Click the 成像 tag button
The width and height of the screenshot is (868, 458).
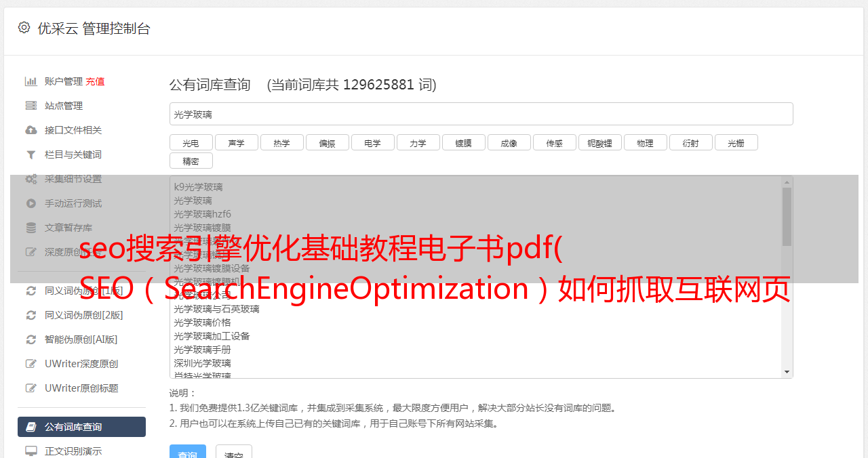tap(509, 142)
